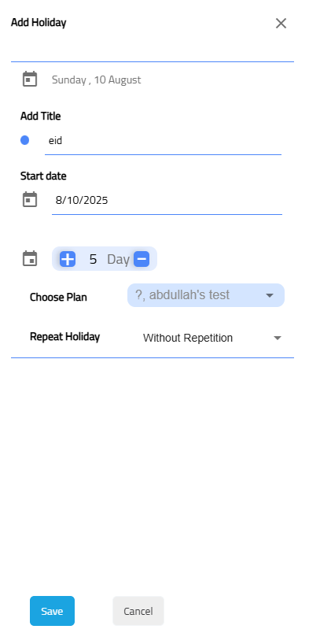Open the Without Repetition dropdown
This screenshot has width=309, height=644.
(210, 338)
